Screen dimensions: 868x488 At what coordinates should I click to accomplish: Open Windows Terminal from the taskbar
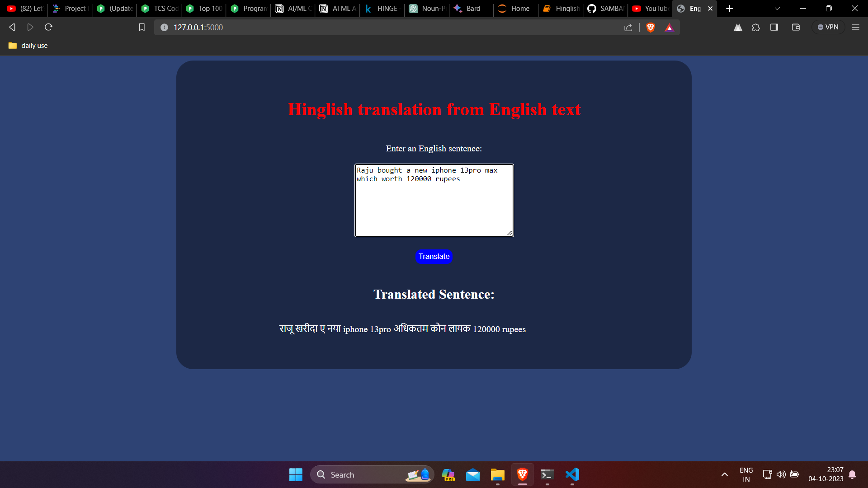pyautogui.click(x=547, y=475)
